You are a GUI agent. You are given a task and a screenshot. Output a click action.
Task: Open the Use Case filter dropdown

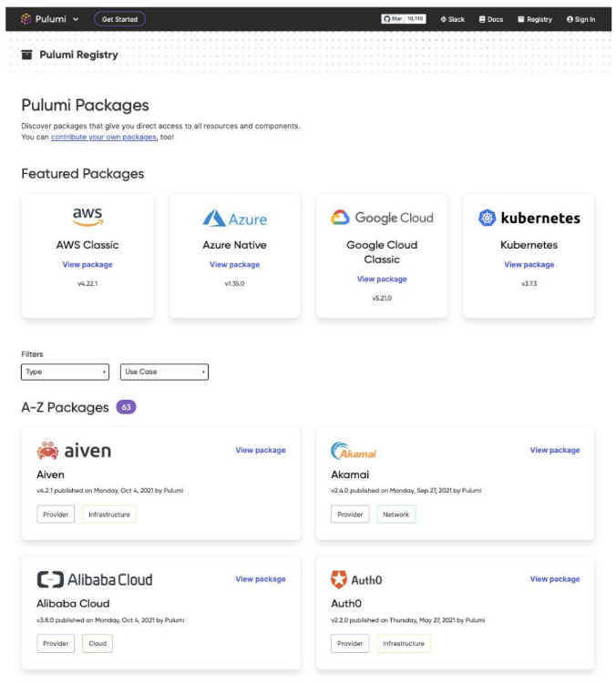[164, 372]
